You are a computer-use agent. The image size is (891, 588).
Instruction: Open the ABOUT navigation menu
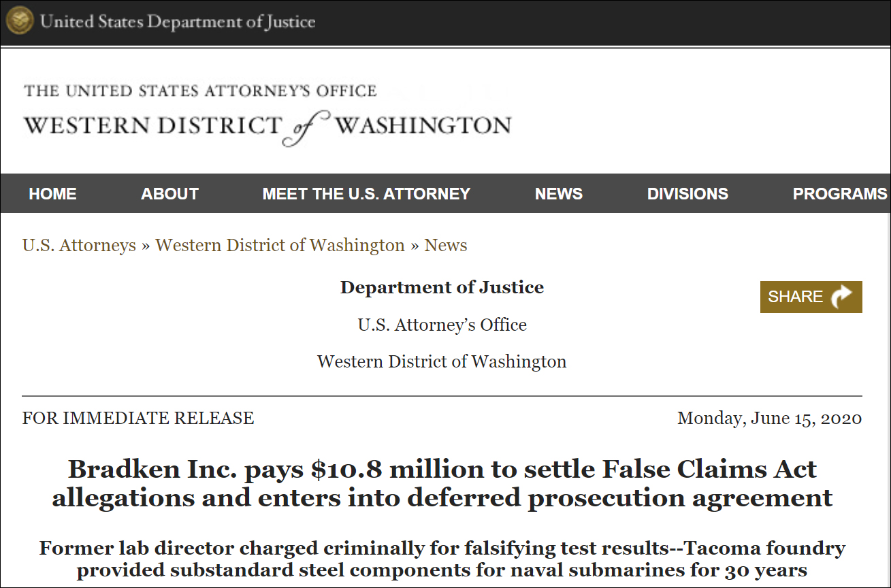pyautogui.click(x=169, y=194)
